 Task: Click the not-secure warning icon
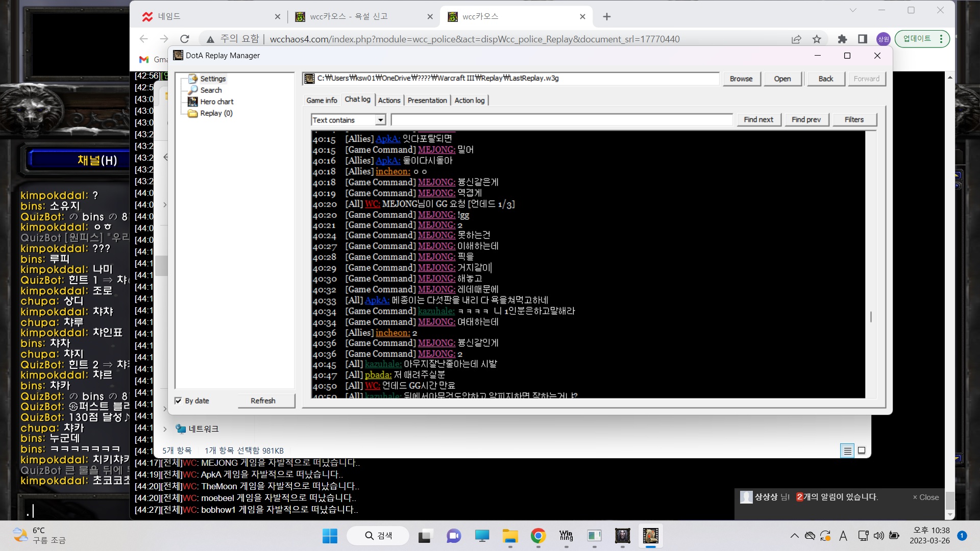(210, 39)
